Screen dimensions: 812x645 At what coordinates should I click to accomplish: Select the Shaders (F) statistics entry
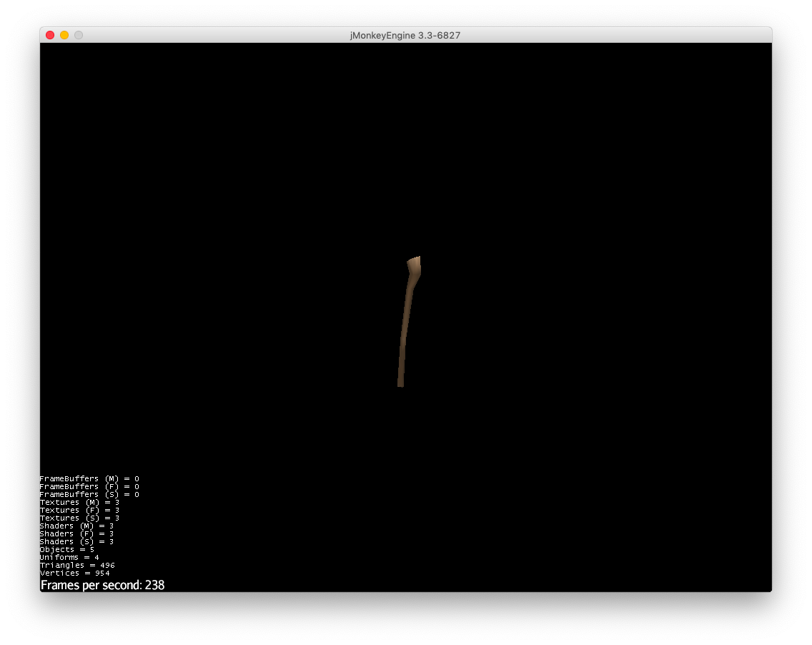point(76,533)
